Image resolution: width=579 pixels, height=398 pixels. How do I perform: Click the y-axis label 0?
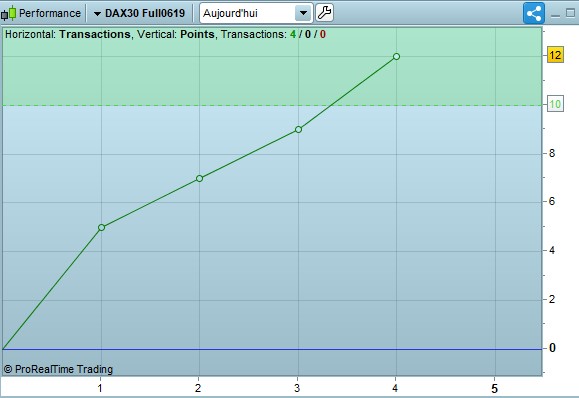552,348
